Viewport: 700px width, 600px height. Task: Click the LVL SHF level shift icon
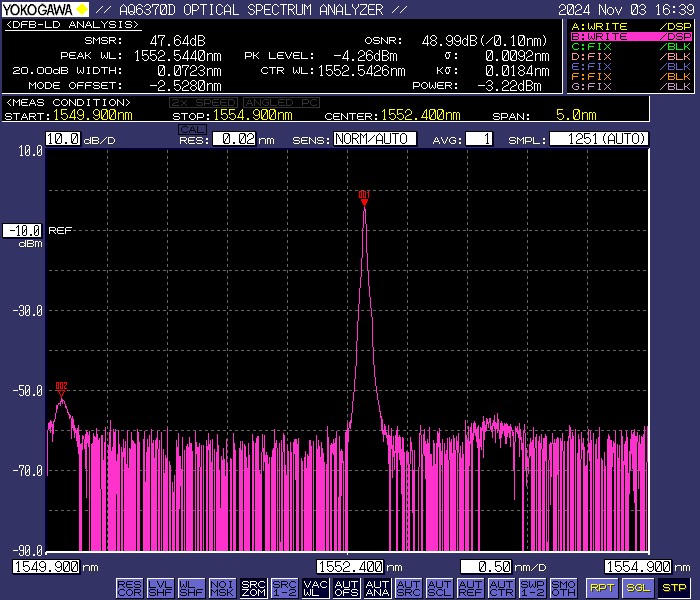tap(160, 588)
